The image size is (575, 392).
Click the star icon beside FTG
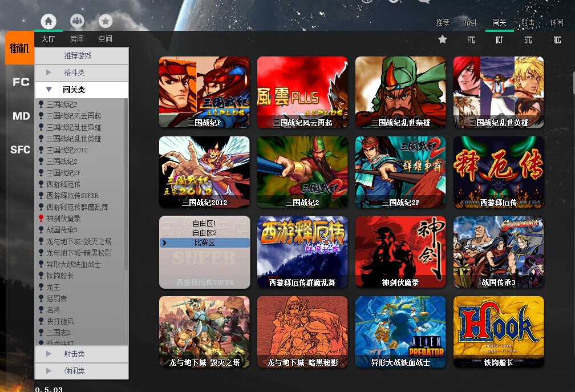442,39
